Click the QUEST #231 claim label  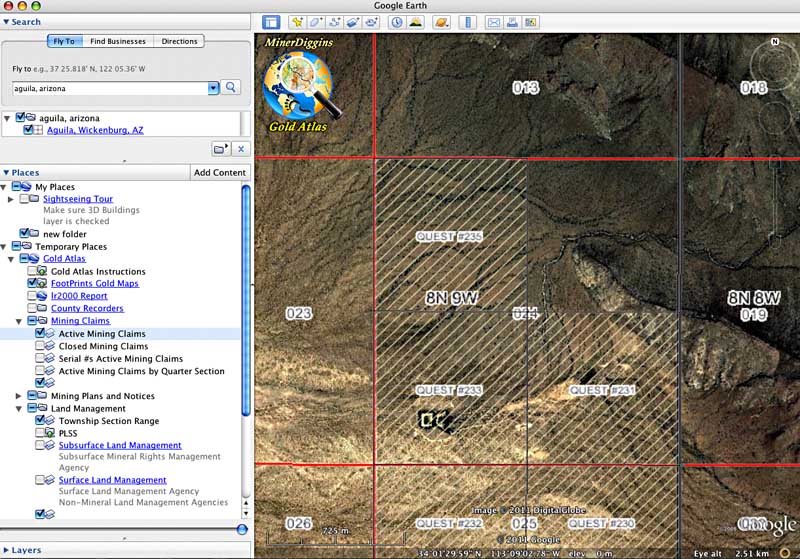coord(602,390)
